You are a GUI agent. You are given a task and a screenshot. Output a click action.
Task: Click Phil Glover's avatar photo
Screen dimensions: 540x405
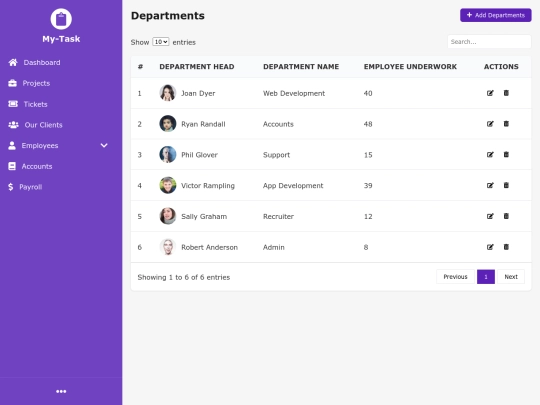pyautogui.click(x=168, y=155)
